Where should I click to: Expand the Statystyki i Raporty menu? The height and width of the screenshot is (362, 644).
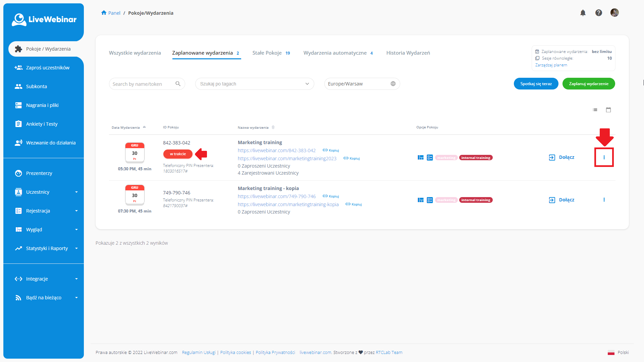(x=47, y=248)
